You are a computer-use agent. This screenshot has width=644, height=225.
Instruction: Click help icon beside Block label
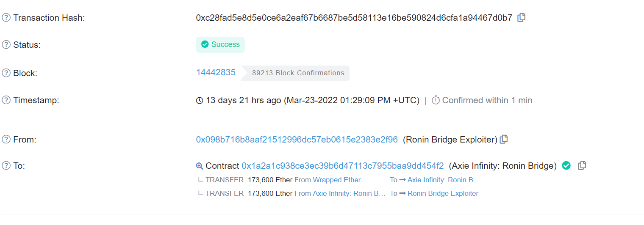[6, 73]
